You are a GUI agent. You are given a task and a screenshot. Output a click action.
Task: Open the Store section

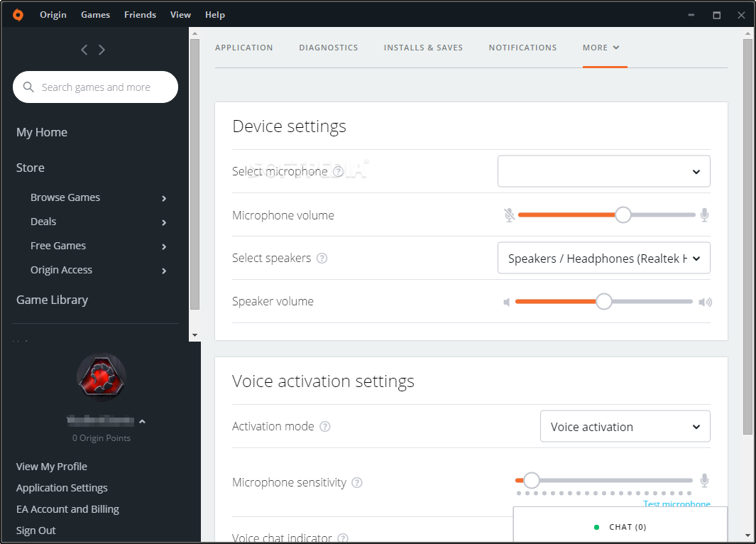tap(31, 168)
